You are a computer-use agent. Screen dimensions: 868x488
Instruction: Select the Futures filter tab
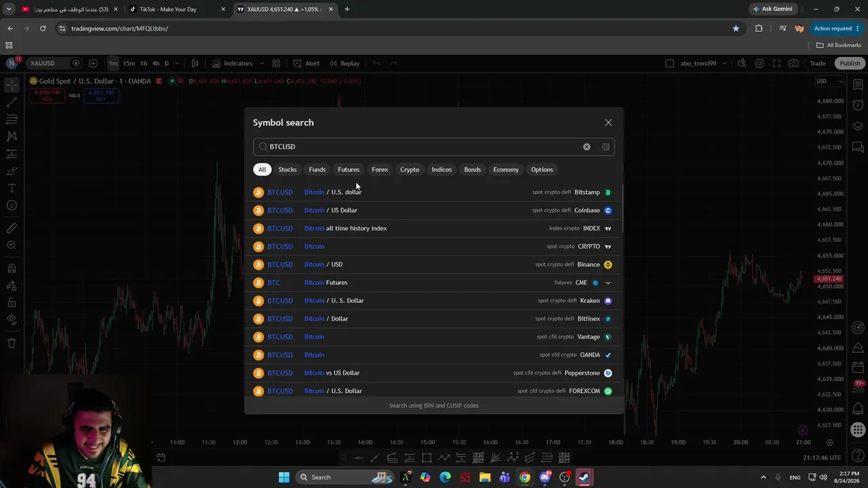point(349,169)
